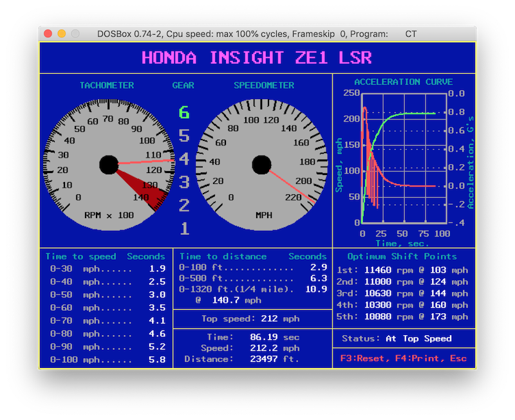
Task: Click the 1st gear shift point 11460 rpm
Action: pyautogui.click(x=402, y=270)
